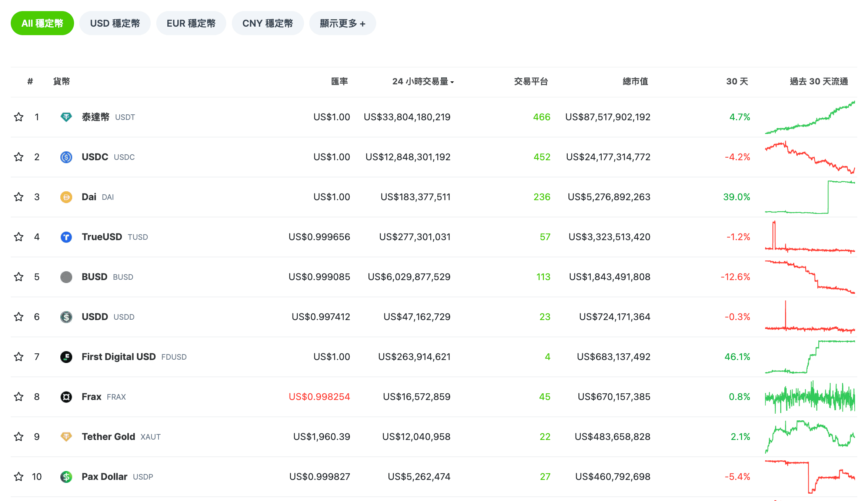Open the Dai coin link
The image size is (868, 501).
coord(98,197)
